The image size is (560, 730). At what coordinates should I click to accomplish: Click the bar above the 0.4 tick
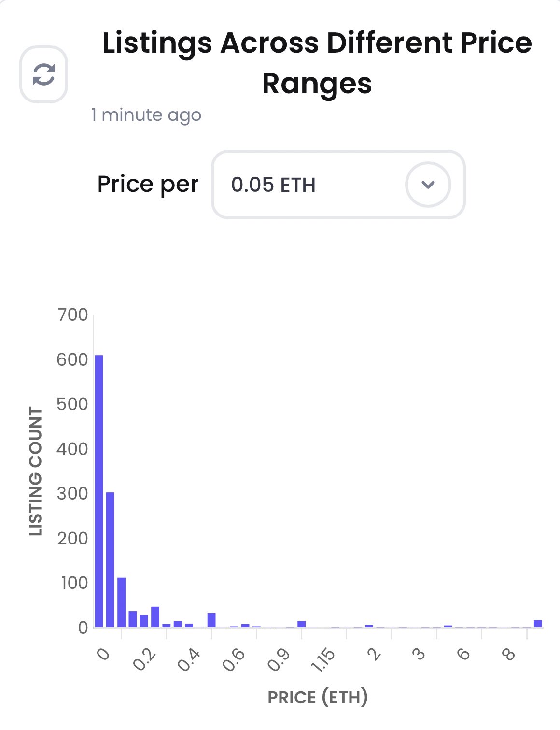[x=211, y=620]
